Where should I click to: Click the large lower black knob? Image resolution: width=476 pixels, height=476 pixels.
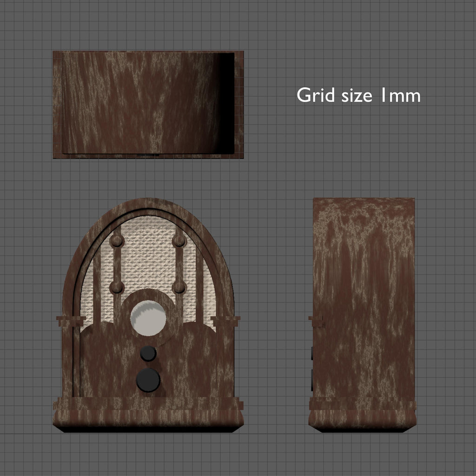tap(148, 380)
